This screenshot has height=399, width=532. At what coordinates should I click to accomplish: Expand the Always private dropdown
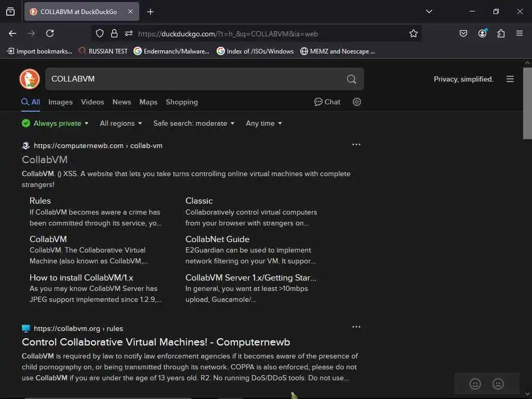point(55,123)
